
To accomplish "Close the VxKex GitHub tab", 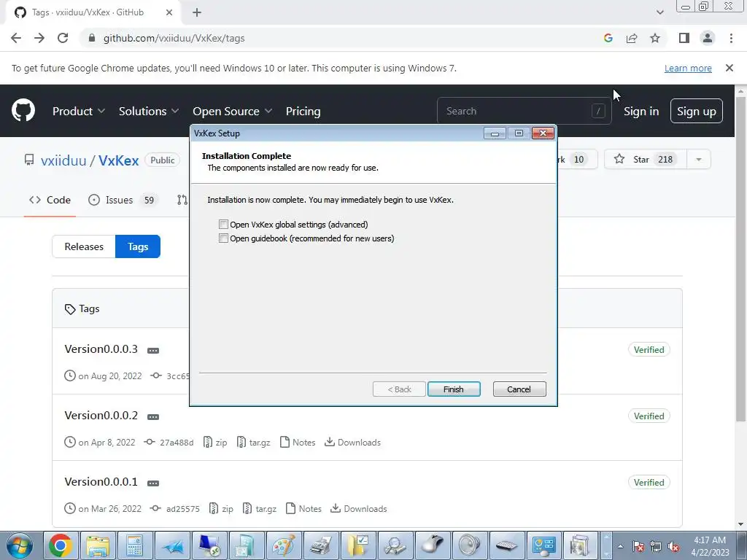I will 169,12.
